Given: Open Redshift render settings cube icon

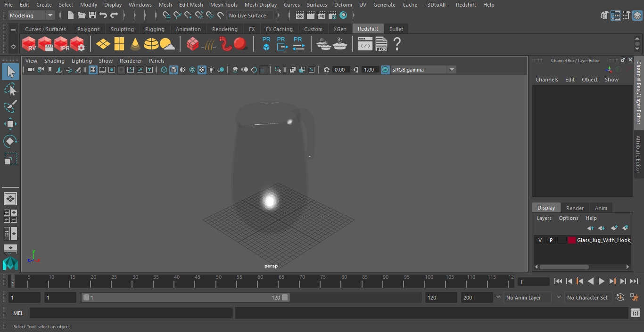Looking at the screenshot, I should (x=77, y=44).
